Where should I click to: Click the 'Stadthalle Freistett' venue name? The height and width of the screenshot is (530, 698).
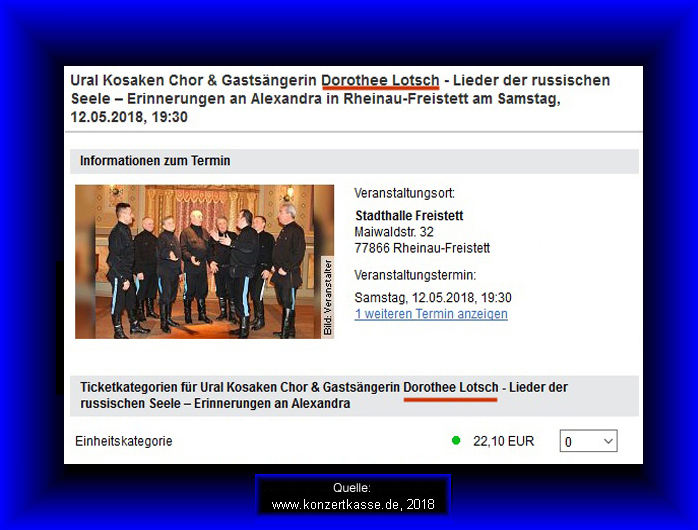click(409, 216)
